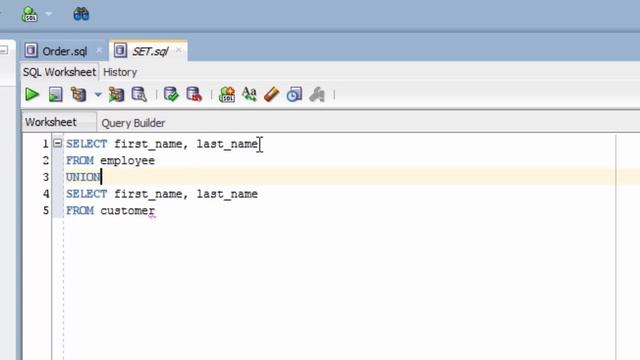The height and width of the screenshot is (360, 640).
Task: Click the Explain Plan icon
Action: 78,95
